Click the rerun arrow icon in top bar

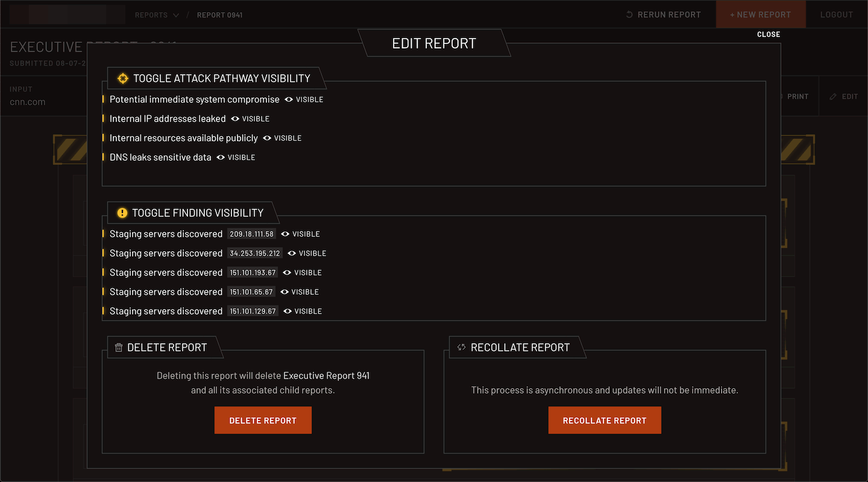629,14
